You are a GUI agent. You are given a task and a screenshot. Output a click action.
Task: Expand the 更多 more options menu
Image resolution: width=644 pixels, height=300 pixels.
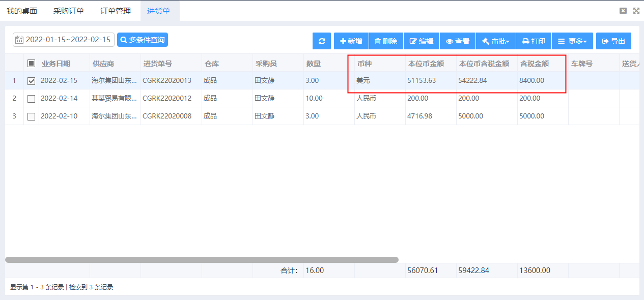[x=572, y=41]
